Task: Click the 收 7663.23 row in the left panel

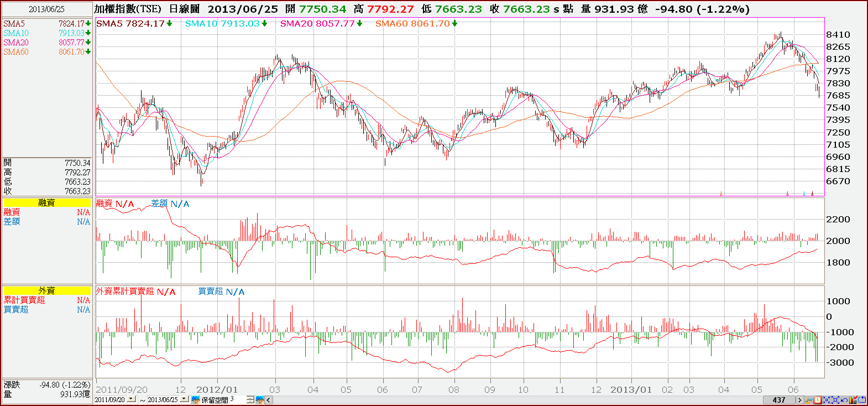Action: pos(47,191)
